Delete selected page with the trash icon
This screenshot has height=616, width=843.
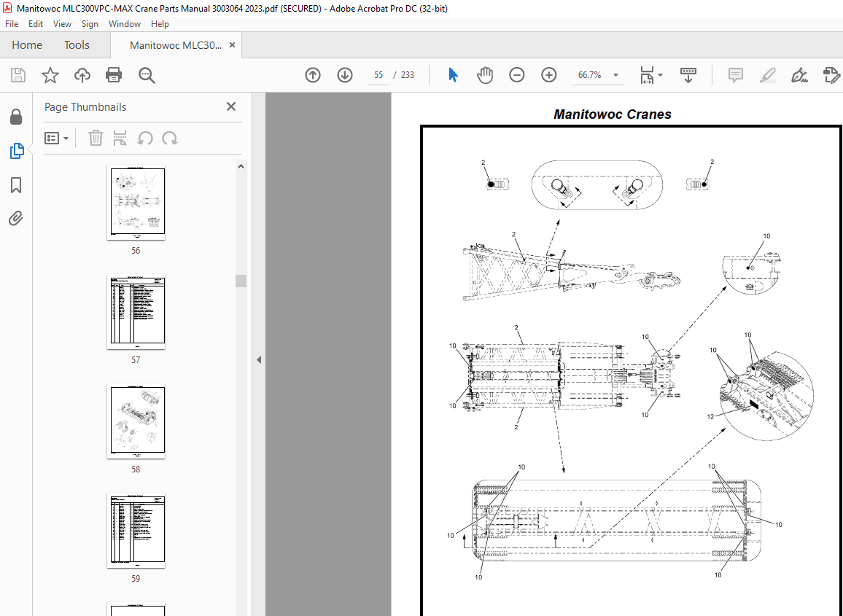(96, 138)
